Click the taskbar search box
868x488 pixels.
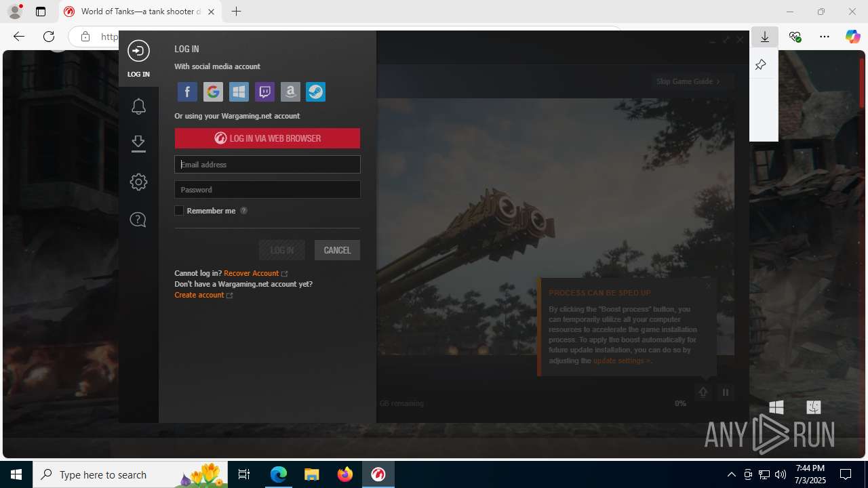coord(132,474)
